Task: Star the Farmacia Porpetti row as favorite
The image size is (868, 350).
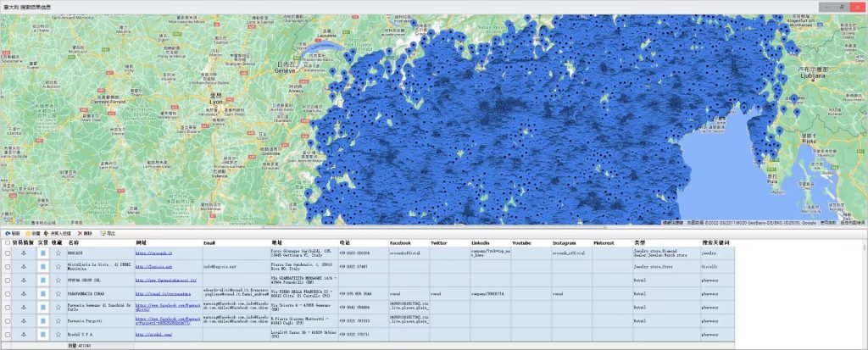Action: pos(58,321)
